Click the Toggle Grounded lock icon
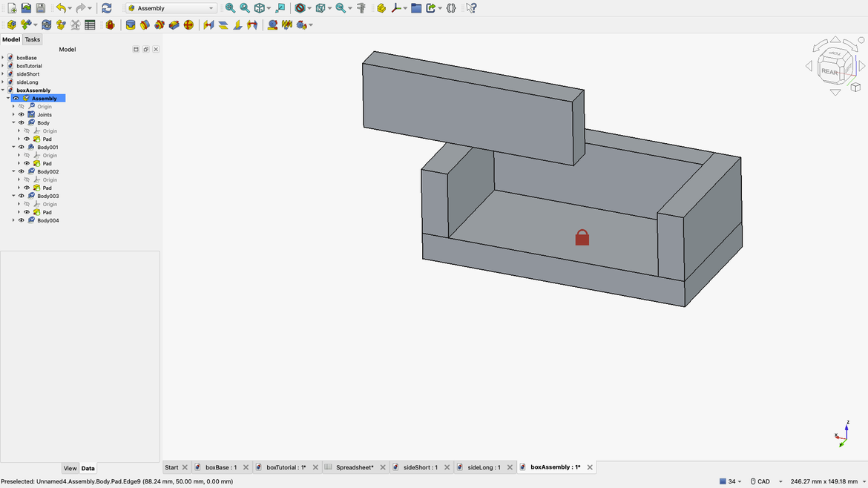The image size is (868, 488). coord(110,25)
